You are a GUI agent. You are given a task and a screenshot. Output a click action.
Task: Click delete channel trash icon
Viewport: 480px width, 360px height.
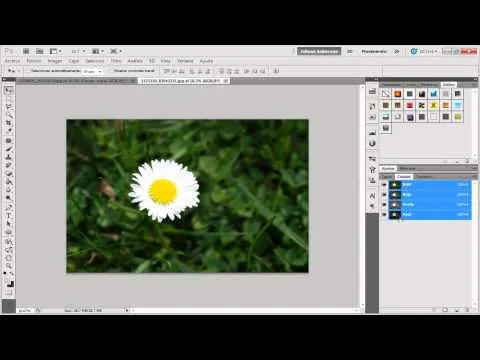467,310
